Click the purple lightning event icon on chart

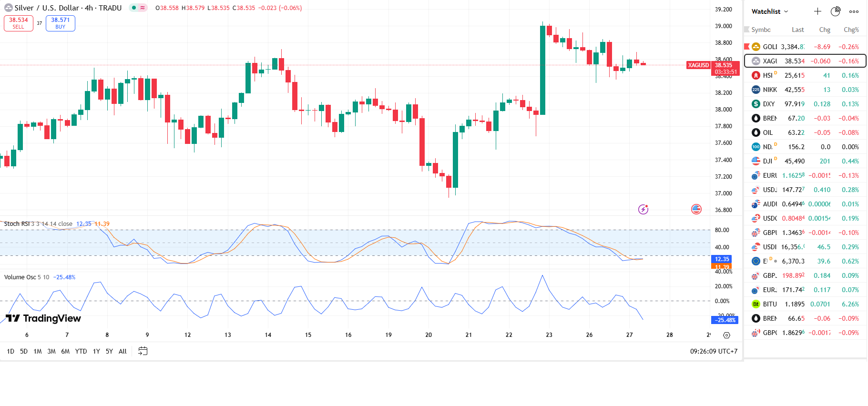[x=643, y=209]
